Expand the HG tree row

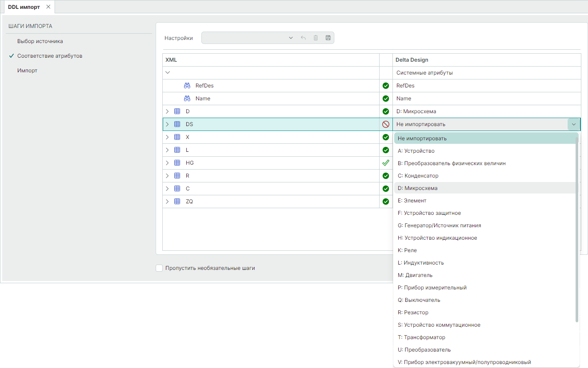167,163
